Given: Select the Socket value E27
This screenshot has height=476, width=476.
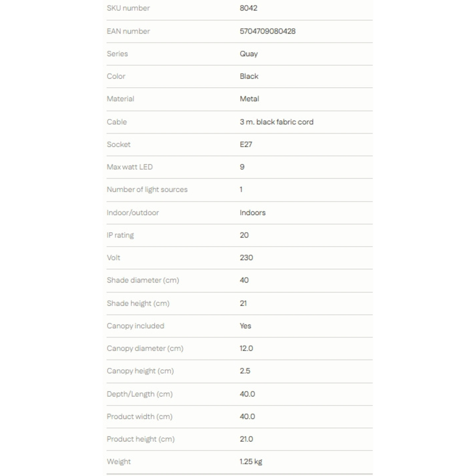Looking at the screenshot, I should coord(246,144).
